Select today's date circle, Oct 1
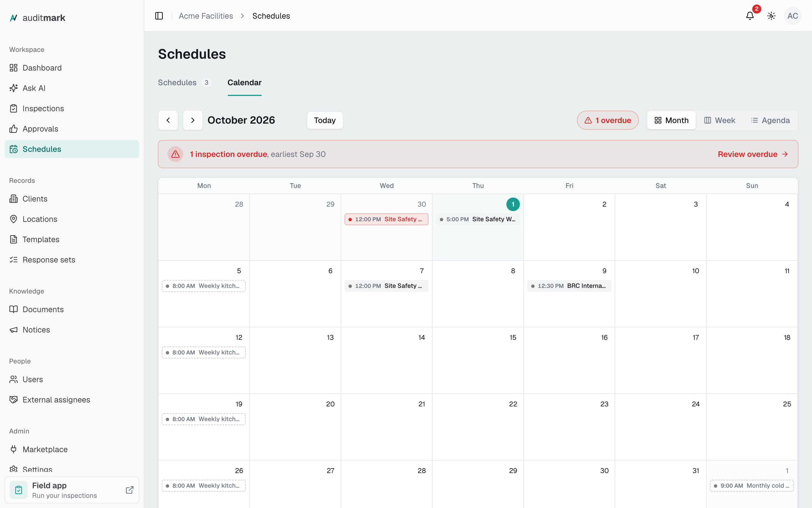Viewport: 812px width, 508px height. click(513, 204)
